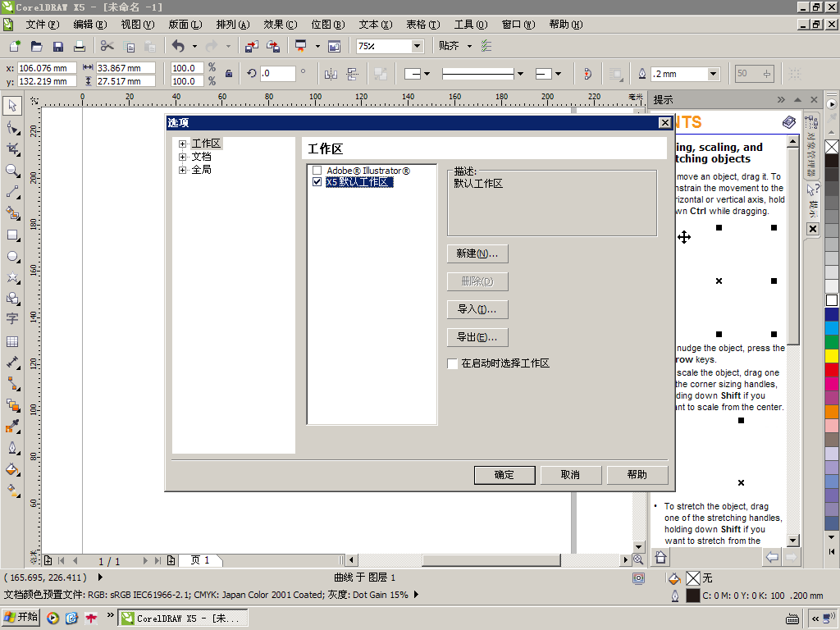Image resolution: width=840 pixels, height=630 pixels.
Task: Click the Save disk icon
Action: [x=57, y=46]
